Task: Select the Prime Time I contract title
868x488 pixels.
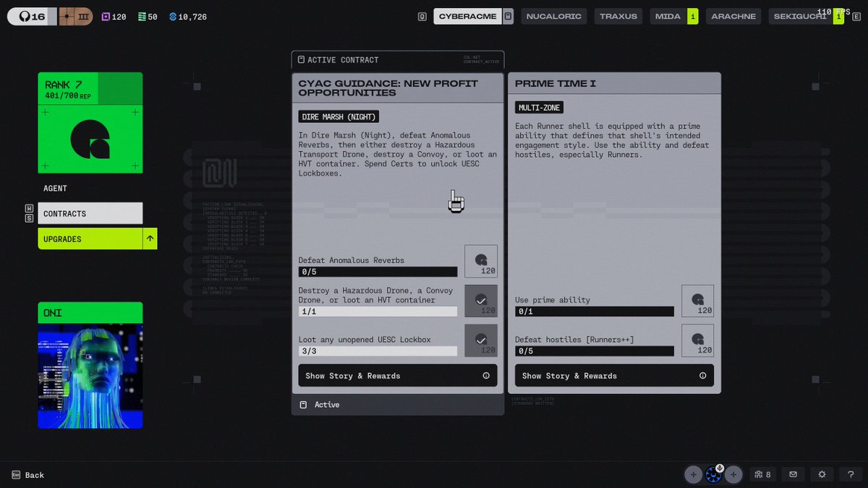Action: coord(556,84)
